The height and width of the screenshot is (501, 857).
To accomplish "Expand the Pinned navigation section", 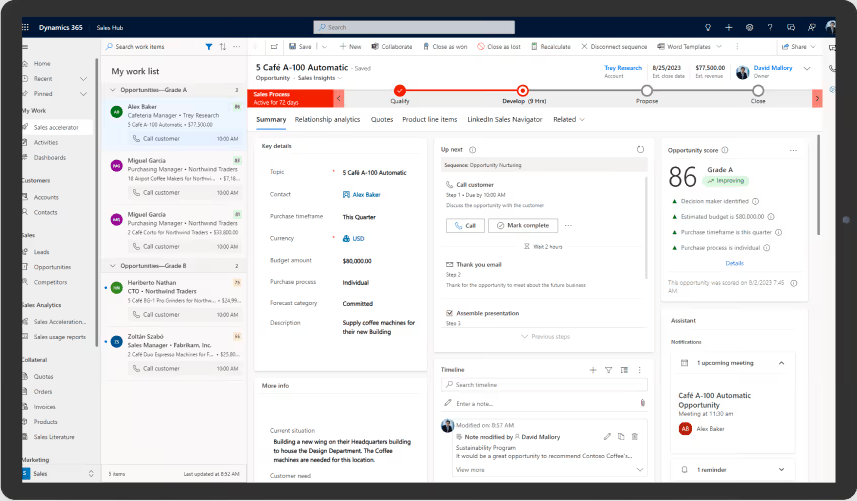I will click(84, 94).
